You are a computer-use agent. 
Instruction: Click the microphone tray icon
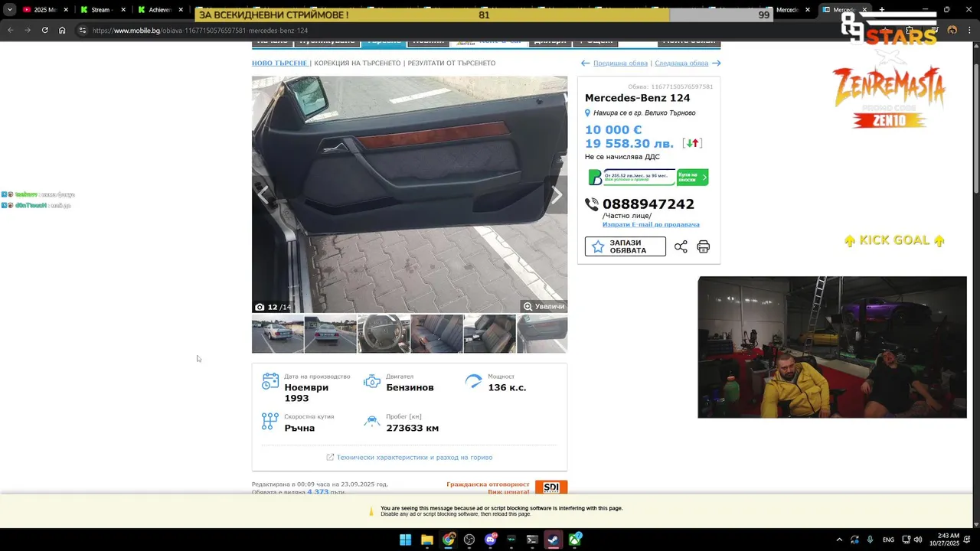[x=870, y=540]
